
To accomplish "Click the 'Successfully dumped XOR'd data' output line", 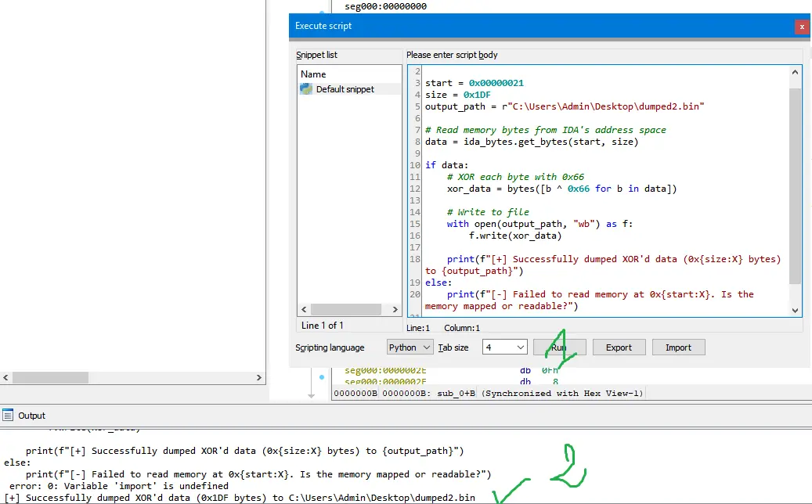I will (x=240, y=498).
